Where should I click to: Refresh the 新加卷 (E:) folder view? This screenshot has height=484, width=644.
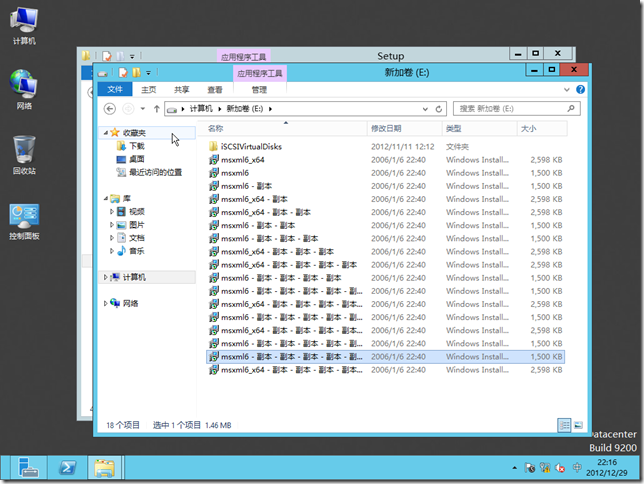(x=439, y=109)
